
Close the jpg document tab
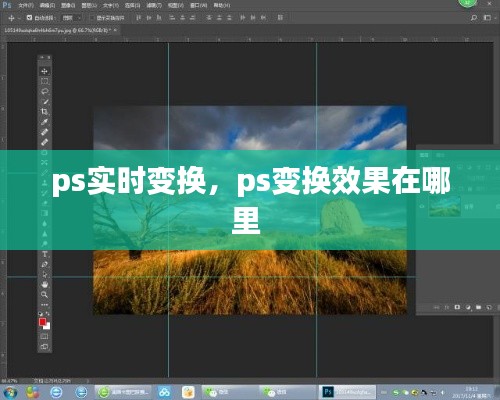[x=115, y=30]
